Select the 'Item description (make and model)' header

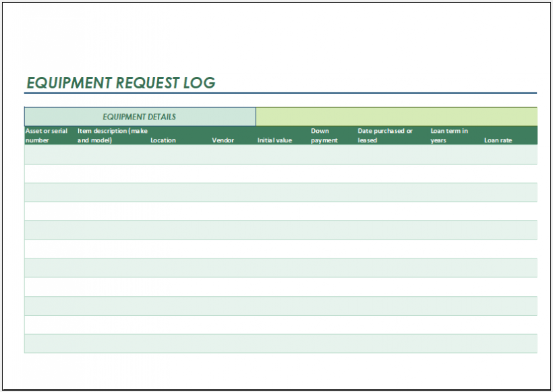point(113,136)
